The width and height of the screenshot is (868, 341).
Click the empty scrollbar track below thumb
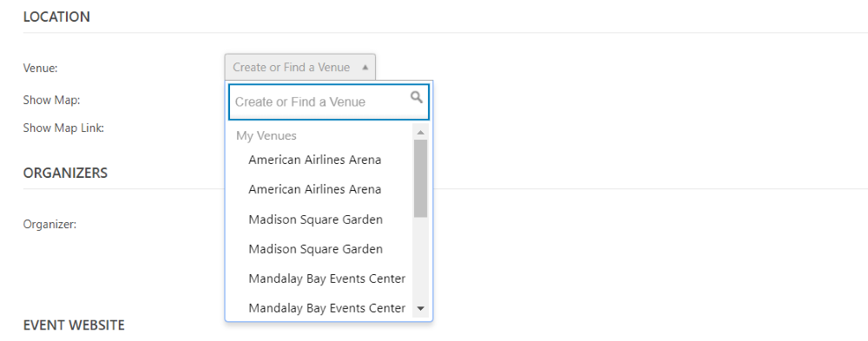pyautogui.click(x=420, y=259)
